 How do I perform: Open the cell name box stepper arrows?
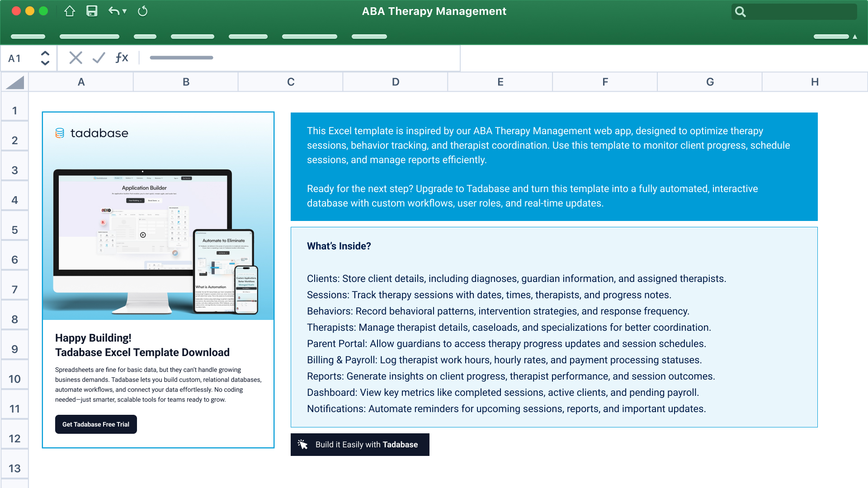click(45, 58)
